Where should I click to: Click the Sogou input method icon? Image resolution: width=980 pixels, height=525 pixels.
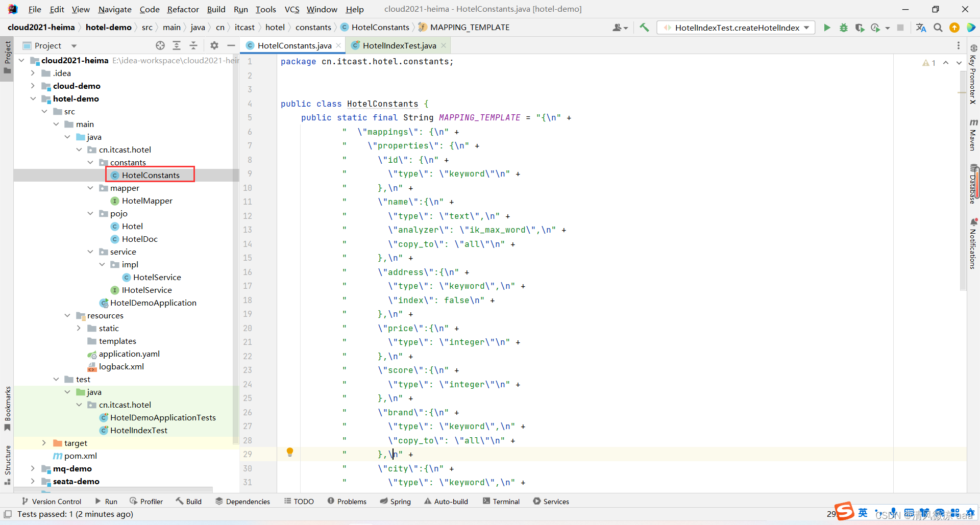845,511
